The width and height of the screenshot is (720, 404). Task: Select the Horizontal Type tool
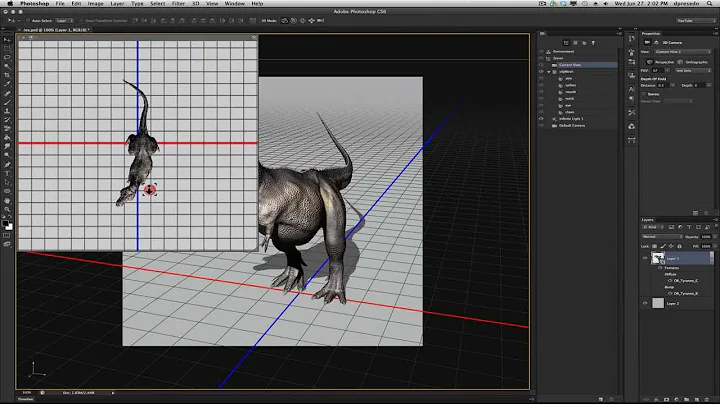click(x=7, y=173)
